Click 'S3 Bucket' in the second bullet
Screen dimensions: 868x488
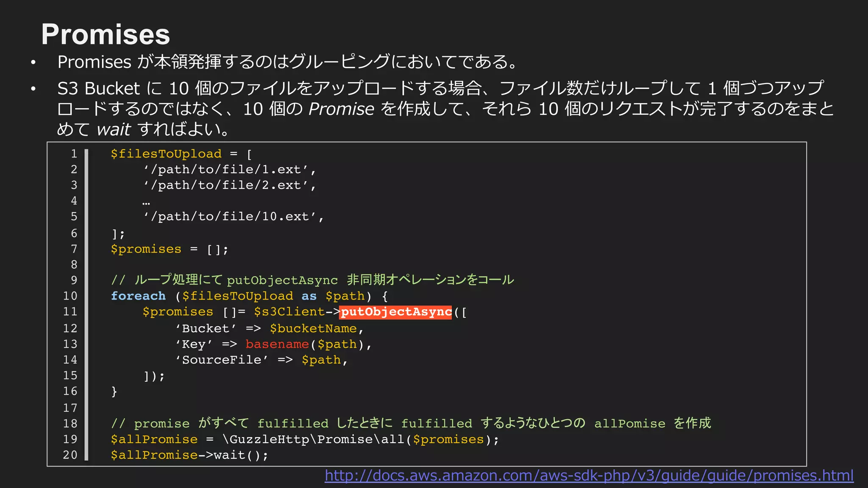[x=98, y=89]
